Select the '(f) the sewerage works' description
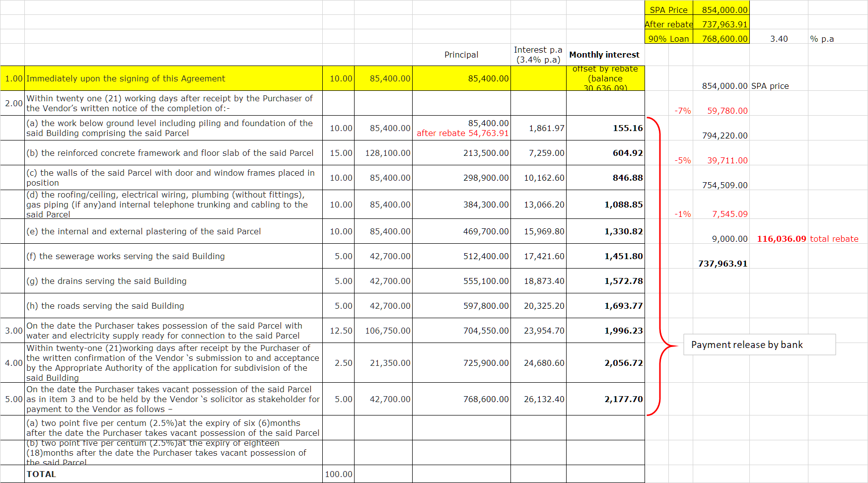The height and width of the screenshot is (483, 868). [173, 256]
